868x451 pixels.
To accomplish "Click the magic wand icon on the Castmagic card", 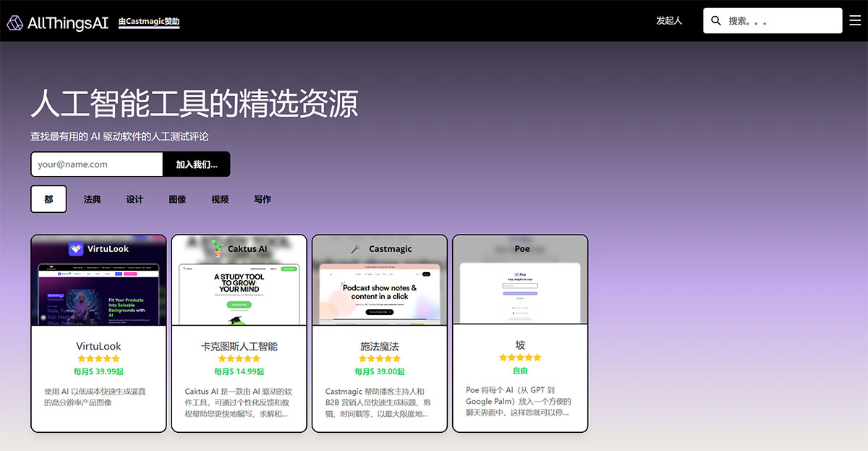I will coord(354,248).
